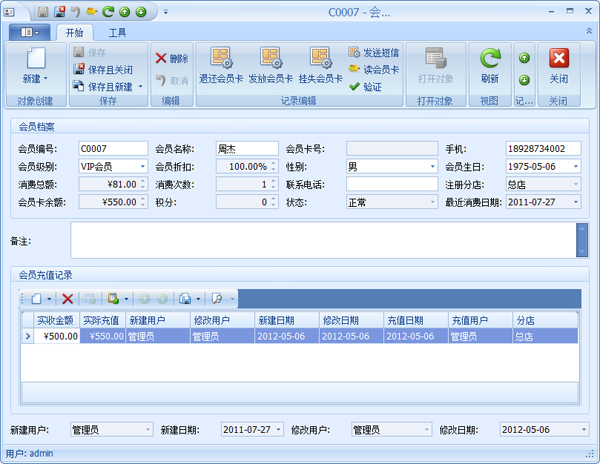Click the 修改用户 column header
This screenshot has width=600, height=464.
(x=222, y=320)
